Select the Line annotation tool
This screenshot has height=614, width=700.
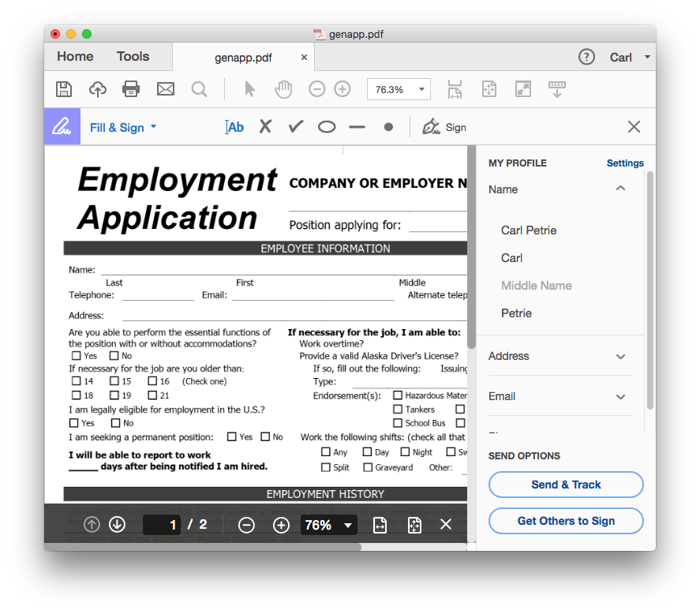click(x=357, y=126)
